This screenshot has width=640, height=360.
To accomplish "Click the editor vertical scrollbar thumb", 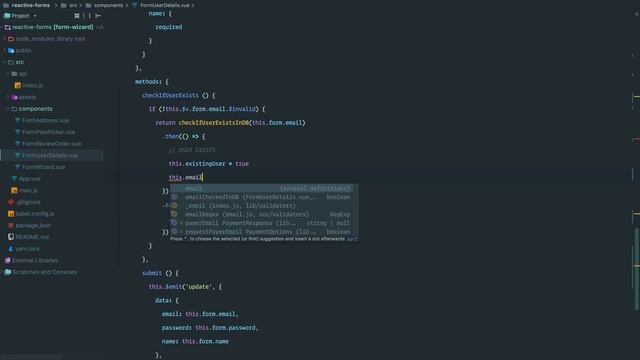I will [636, 269].
